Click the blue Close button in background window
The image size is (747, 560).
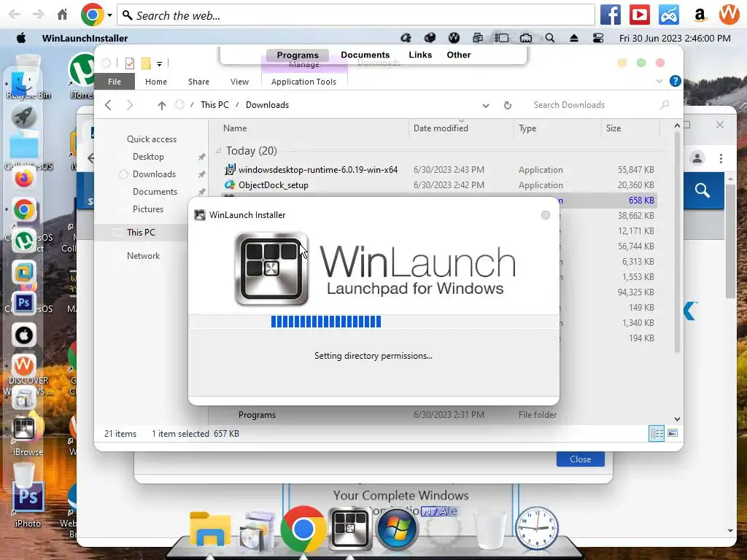[x=580, y=459]
